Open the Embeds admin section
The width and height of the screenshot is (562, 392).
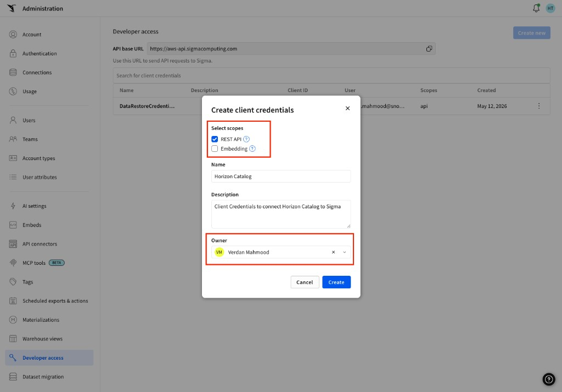[x=32, y=225]
